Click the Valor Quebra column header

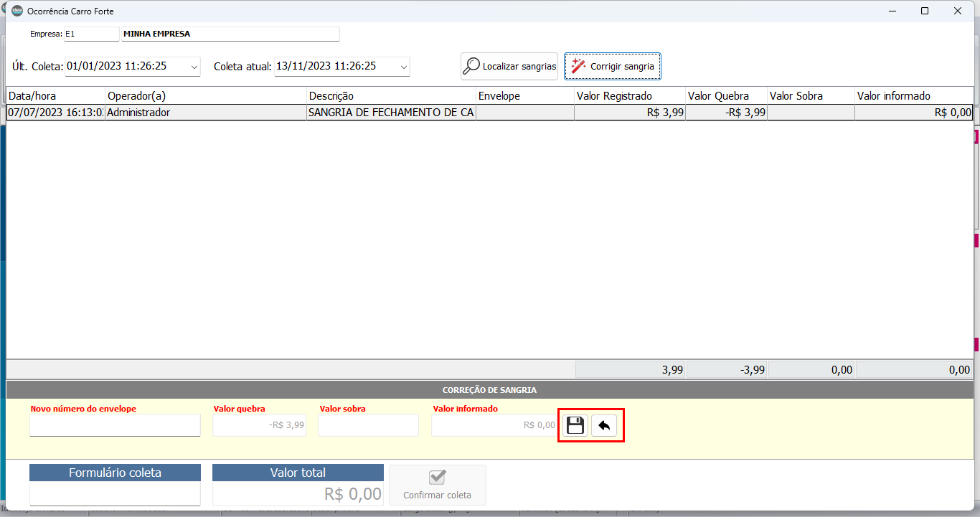(725, 96)
